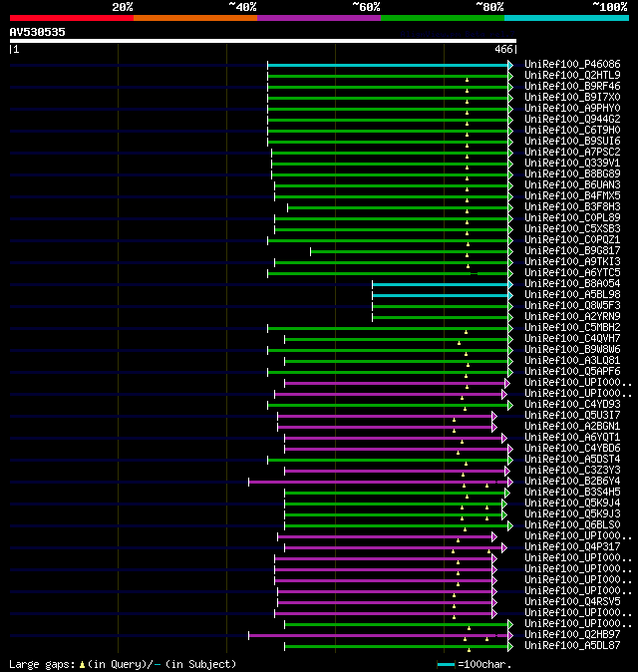638x672 pixels.
Task: Select label UniRef100_B2B6Y4
Action: 572,482
